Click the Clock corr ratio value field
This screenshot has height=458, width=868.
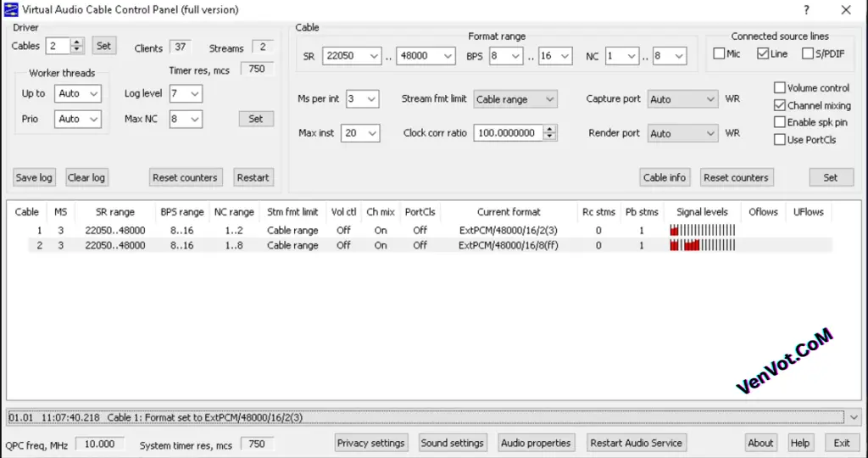click(509, 133)
